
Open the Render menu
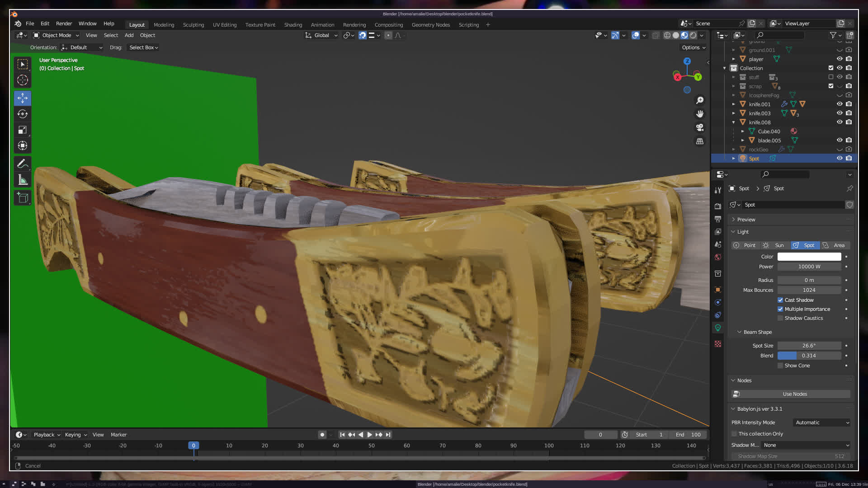click(64, 23)
